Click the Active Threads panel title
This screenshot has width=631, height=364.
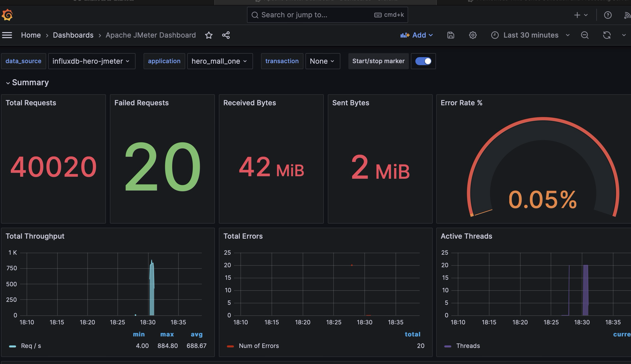pyautogui.click(x=466, y=236)
